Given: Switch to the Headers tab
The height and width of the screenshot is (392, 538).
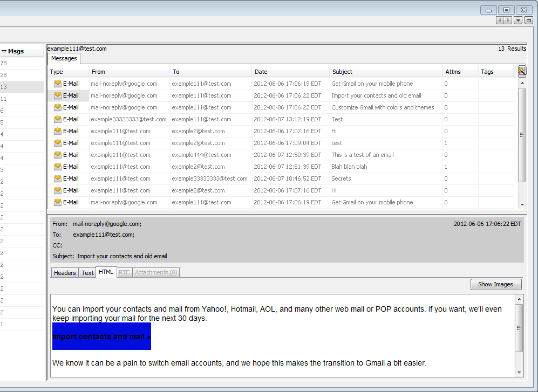Looking at the screenshot, I should point(65,273).
